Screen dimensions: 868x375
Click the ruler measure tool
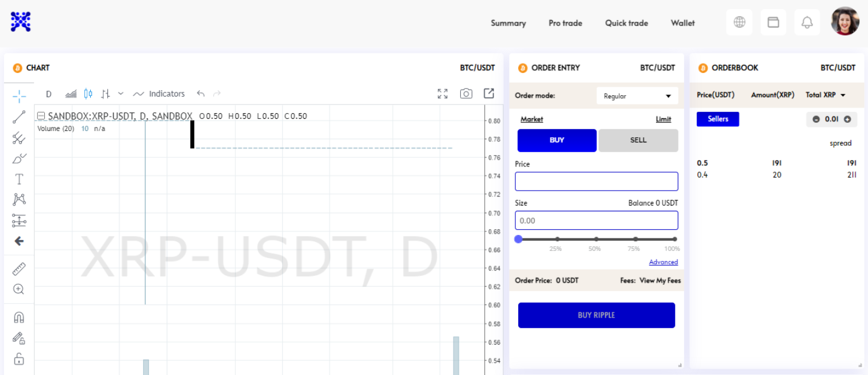tap(19, 269)
